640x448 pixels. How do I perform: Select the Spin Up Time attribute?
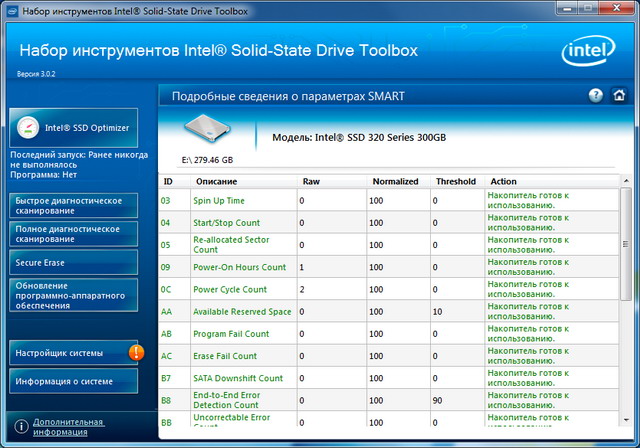point(219,200)
